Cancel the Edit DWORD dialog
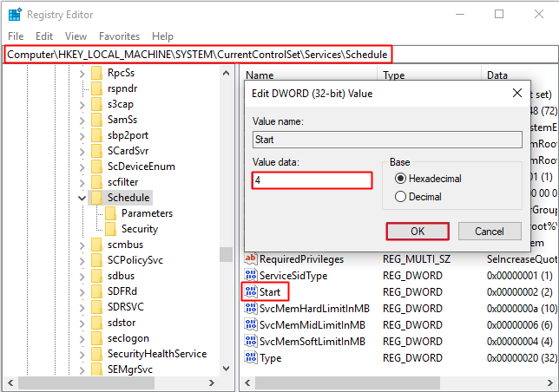 point(490,232)
